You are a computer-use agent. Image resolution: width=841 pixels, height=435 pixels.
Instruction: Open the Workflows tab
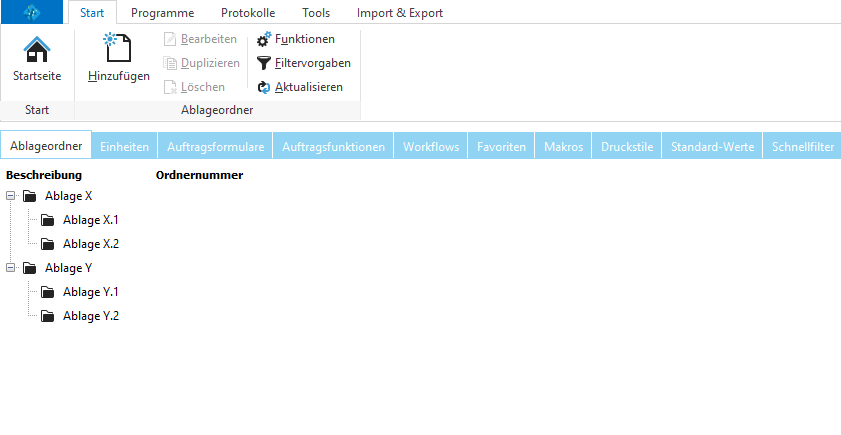coord(431,147)
